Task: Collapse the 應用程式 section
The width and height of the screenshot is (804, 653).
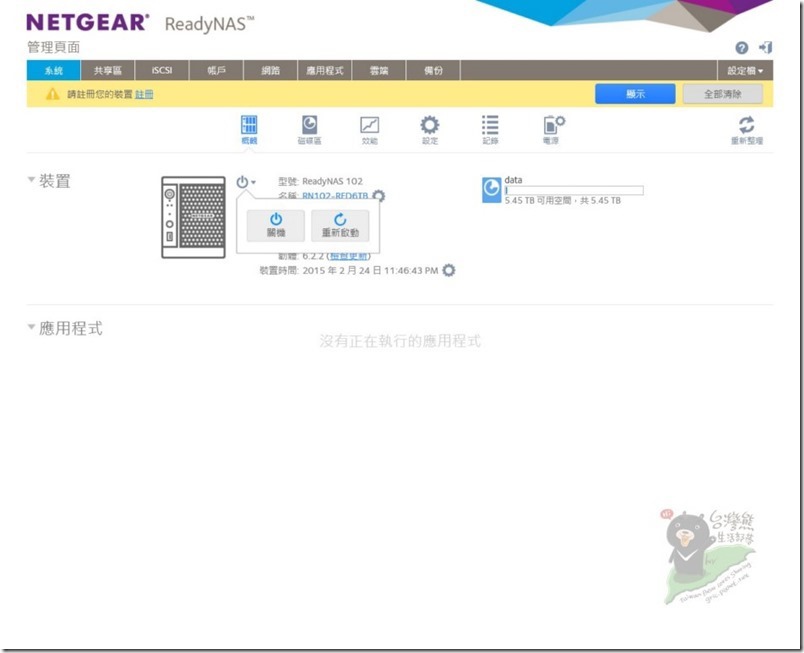Action: [31, 326]
